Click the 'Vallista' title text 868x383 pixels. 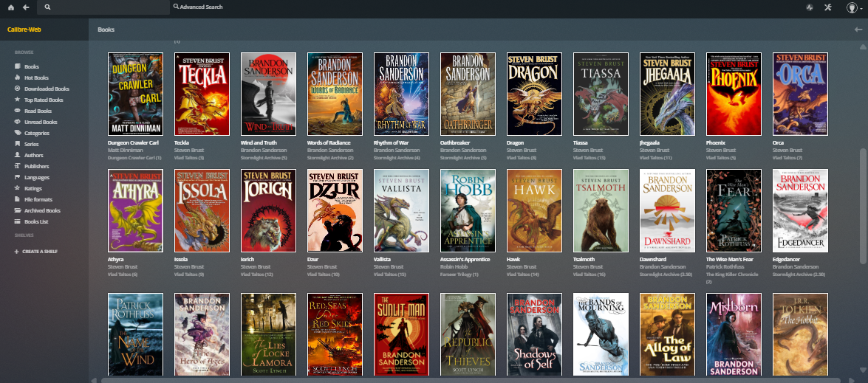coord(382,259)
